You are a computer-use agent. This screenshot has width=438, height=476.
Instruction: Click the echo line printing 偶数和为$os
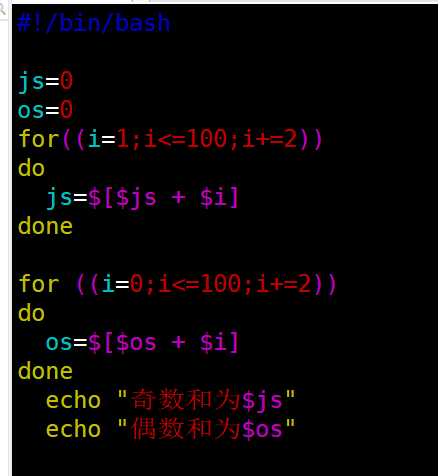[170, 429]
